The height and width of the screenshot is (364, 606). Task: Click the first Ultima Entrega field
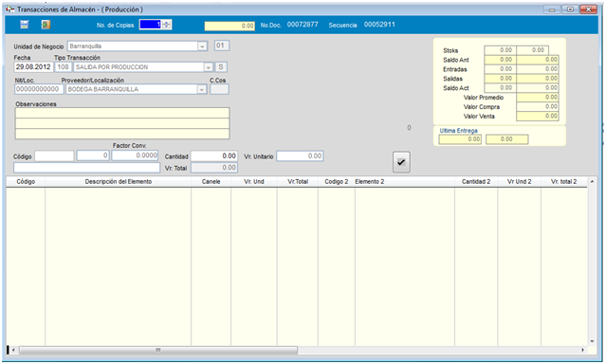(x=460, y=139)
